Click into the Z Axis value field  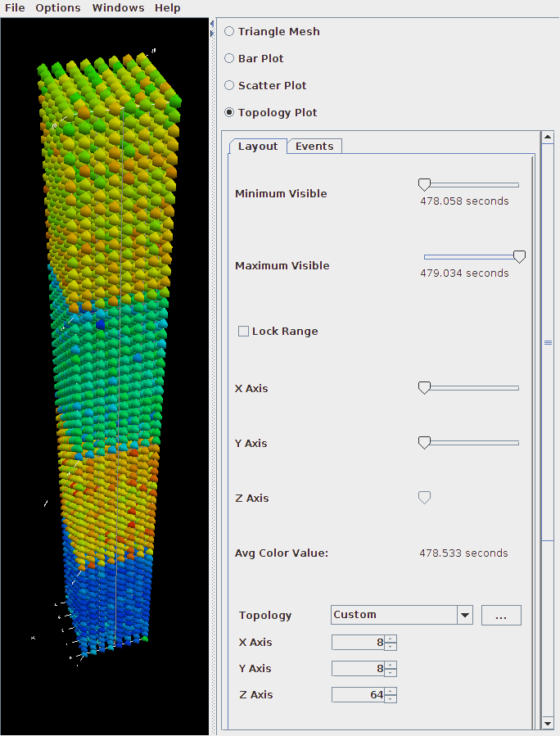(358, 695)
